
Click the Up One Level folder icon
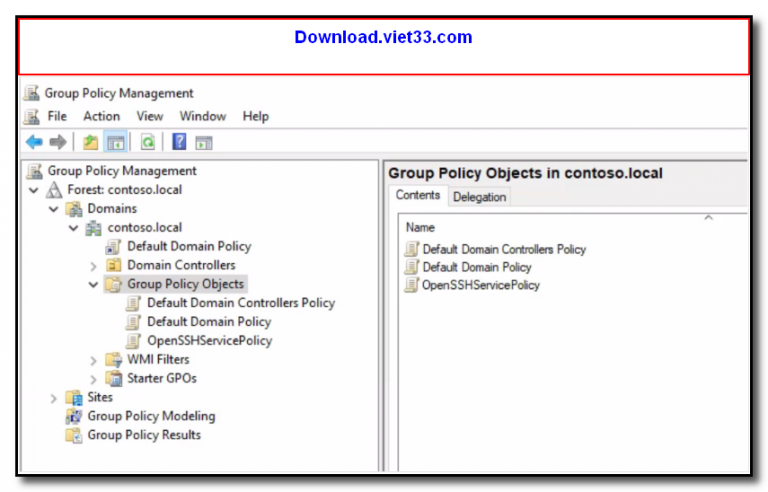pos(91,142)
